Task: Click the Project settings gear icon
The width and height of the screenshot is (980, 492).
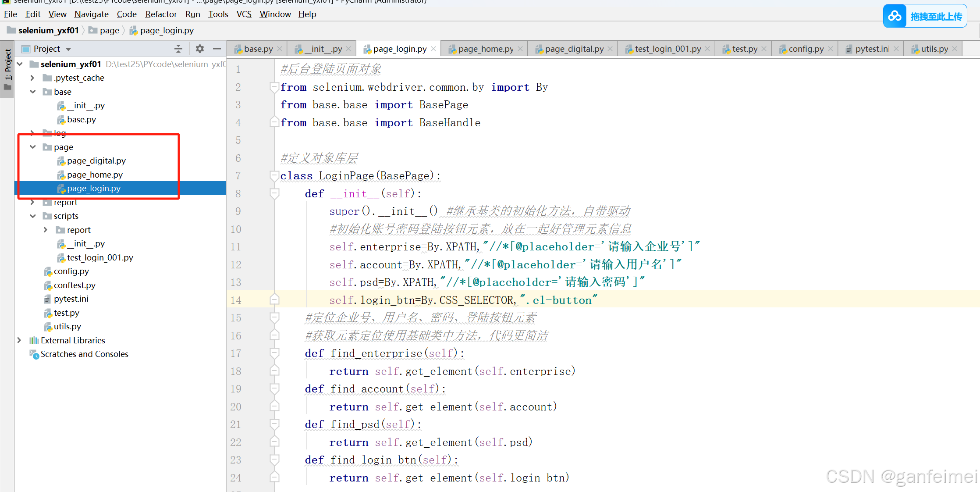Action: point(200,49)
